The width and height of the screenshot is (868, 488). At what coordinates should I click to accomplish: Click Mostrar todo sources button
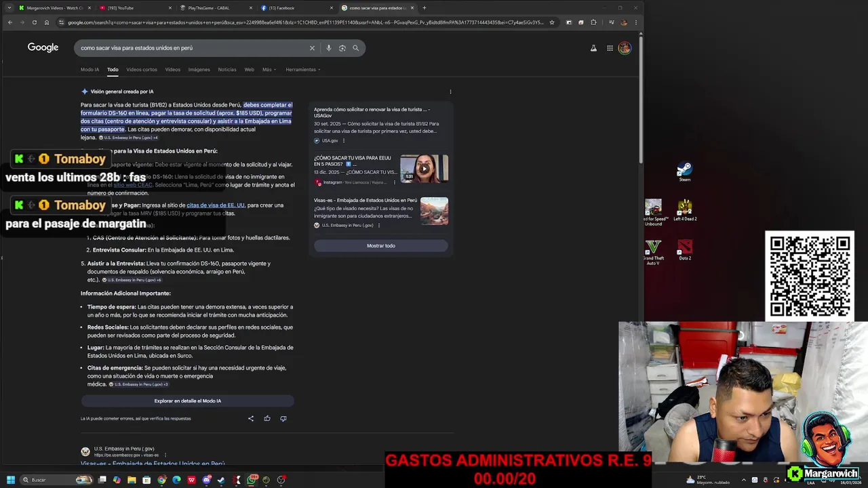point(381,246)
